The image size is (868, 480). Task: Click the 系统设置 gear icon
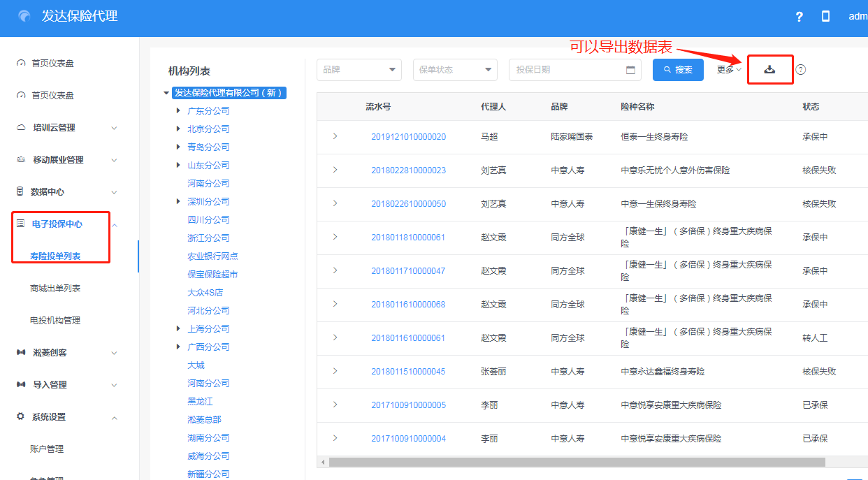point(20,416)
